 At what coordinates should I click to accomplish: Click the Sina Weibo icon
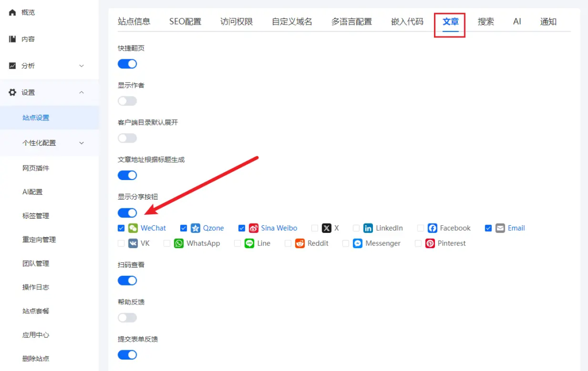254,228
